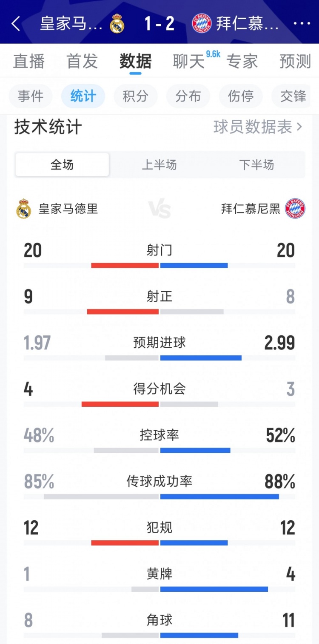Tap Bayern Munich crest in header
Viewport: 319px width, 644px height.
[x=201, y=24]
